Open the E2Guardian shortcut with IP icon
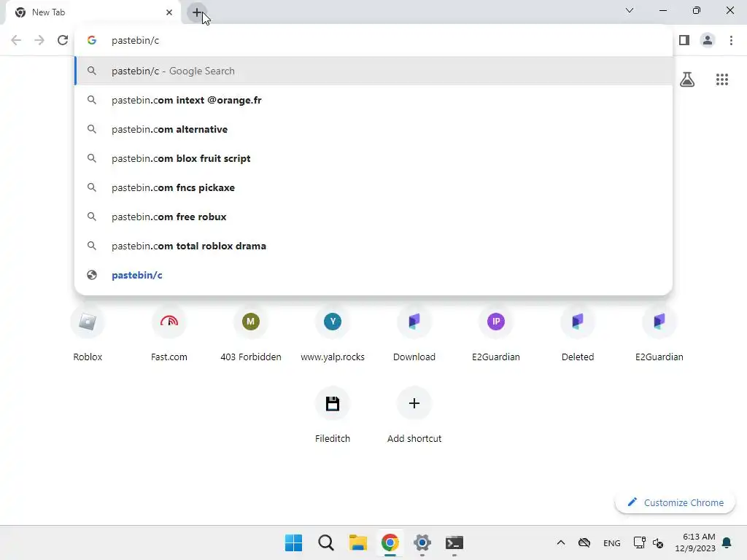This screenshot has width=747, height=560. (496, 333)
